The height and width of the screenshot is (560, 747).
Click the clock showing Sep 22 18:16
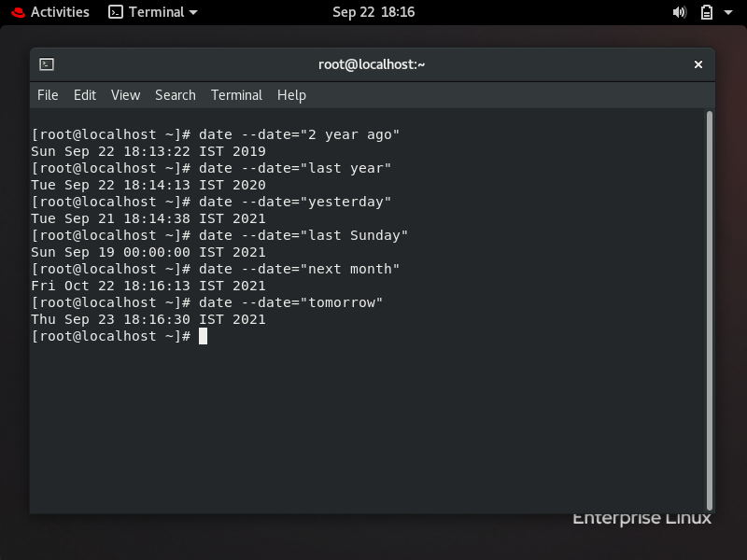click(x=373, y=12)
